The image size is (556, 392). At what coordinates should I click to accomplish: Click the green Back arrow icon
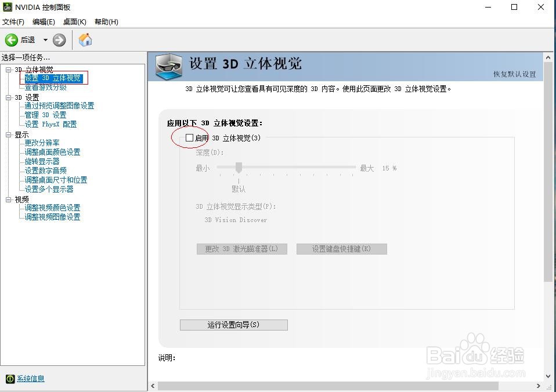(x=12, y=40)
